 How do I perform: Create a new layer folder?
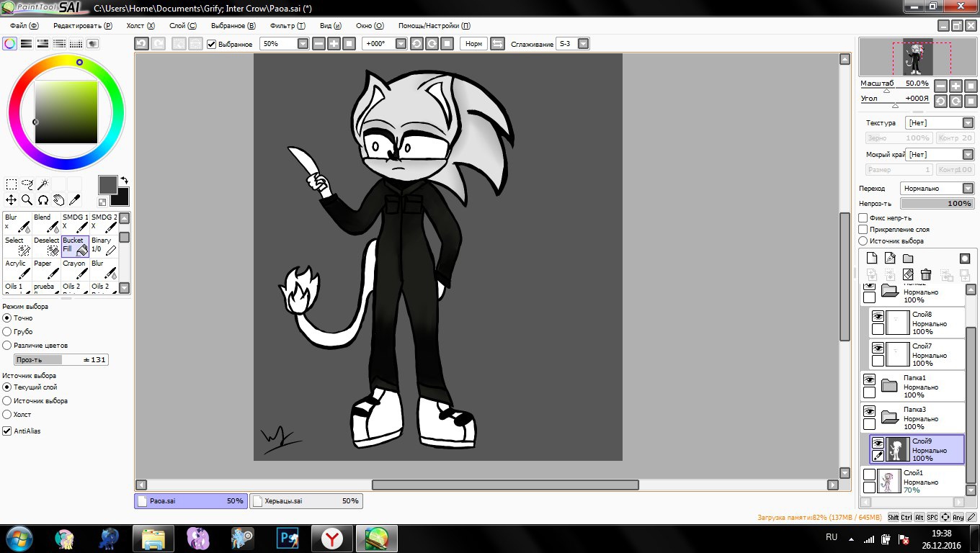908,258
